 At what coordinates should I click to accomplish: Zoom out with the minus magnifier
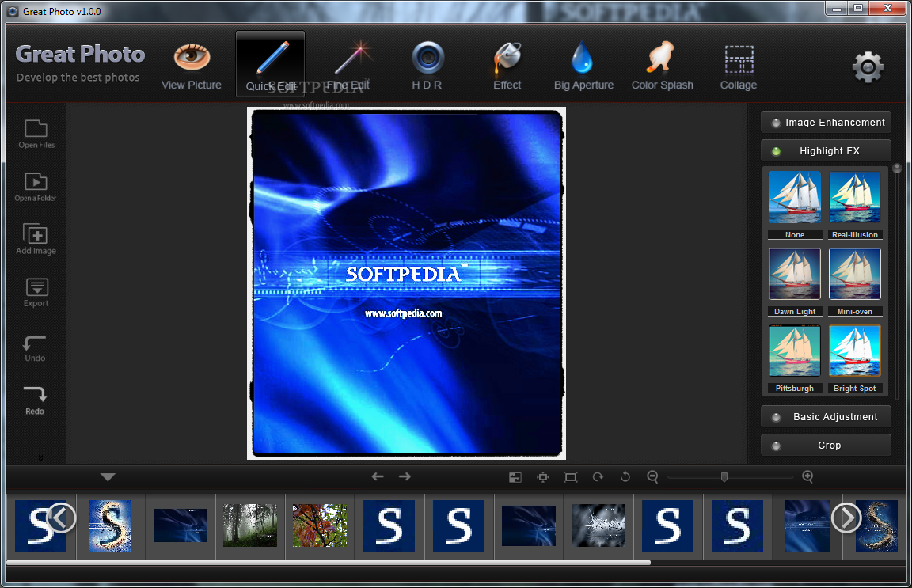coord(652,477)
